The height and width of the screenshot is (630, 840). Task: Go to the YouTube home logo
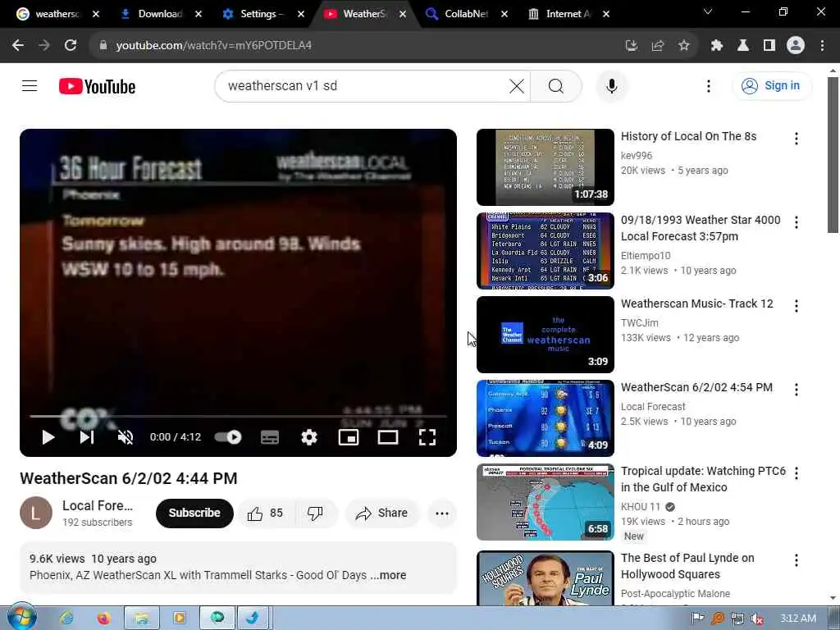[x=97, y=86]
